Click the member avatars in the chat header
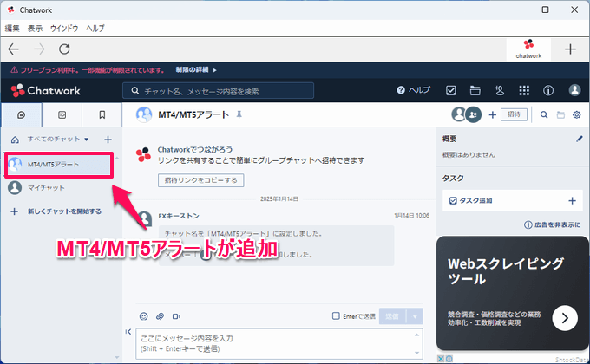This screenshot has width=590, height=364. click(x=466, y=114)
